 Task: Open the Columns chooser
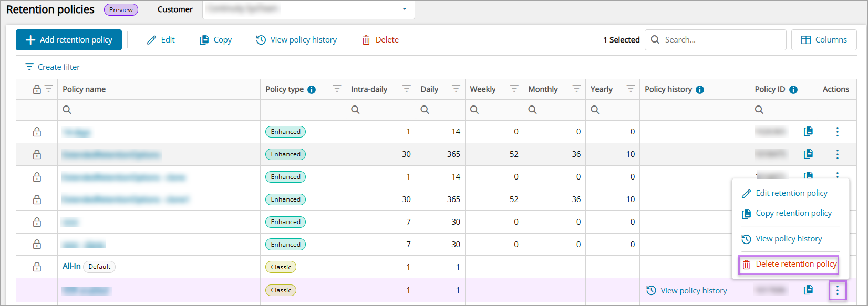[x=823, y=40]
